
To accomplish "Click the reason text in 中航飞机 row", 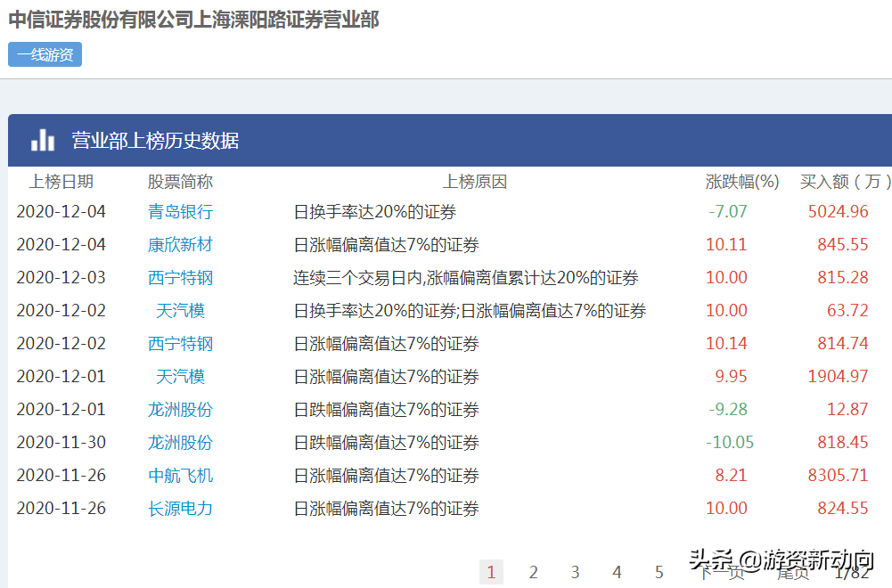I will (x=386, y=476).
